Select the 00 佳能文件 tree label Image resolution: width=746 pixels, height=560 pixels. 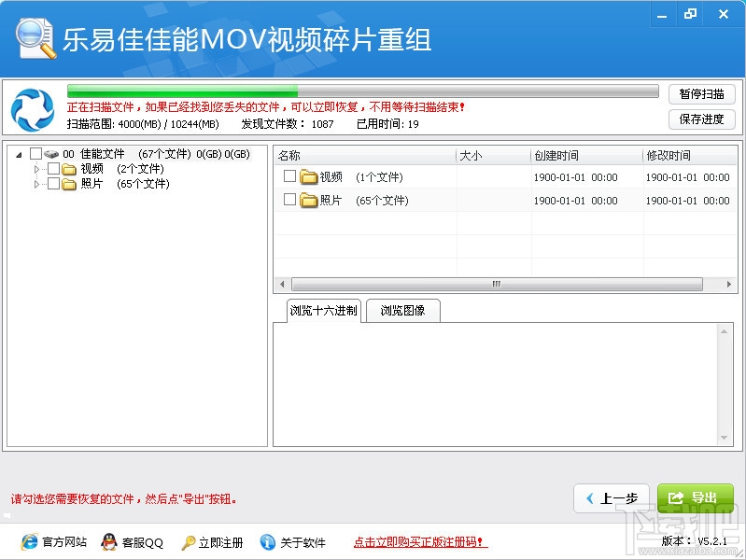click(156, 154)
